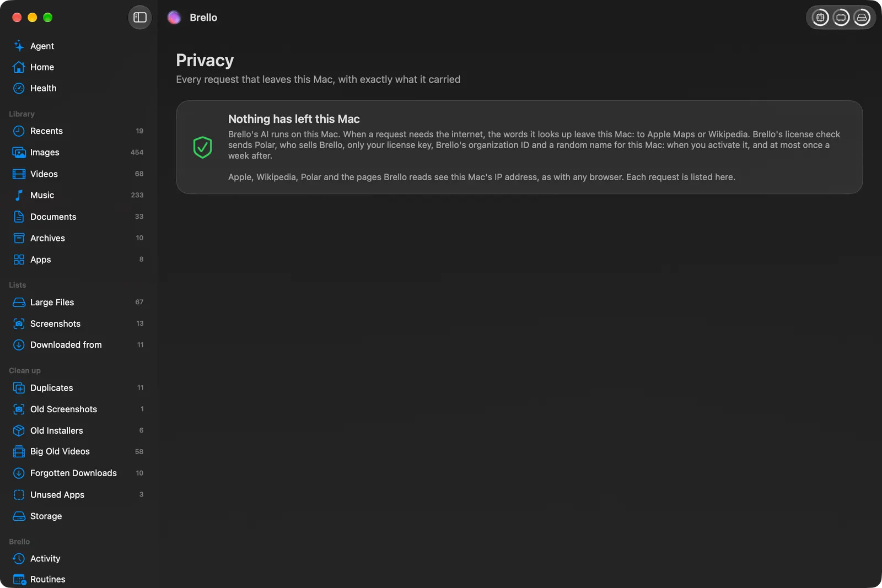882x588 pixels.
Task: Show Recents in the Library
Action: click(78, 131)
